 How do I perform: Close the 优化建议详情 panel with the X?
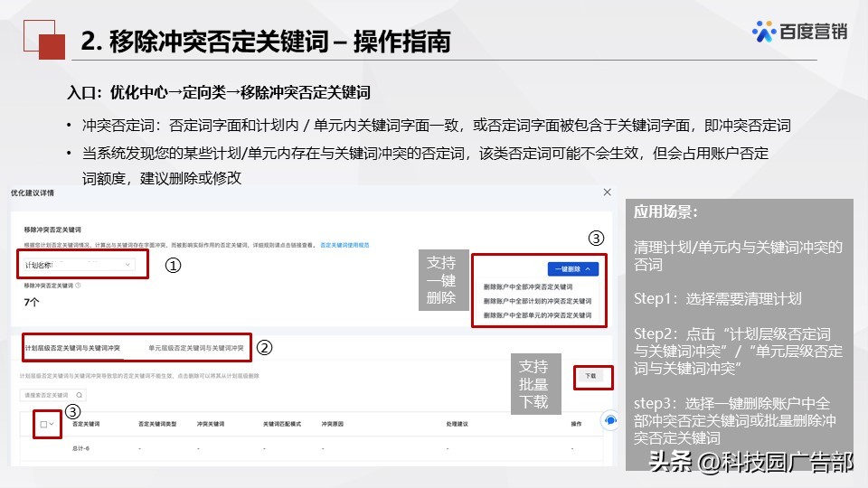tap(608, 192)
